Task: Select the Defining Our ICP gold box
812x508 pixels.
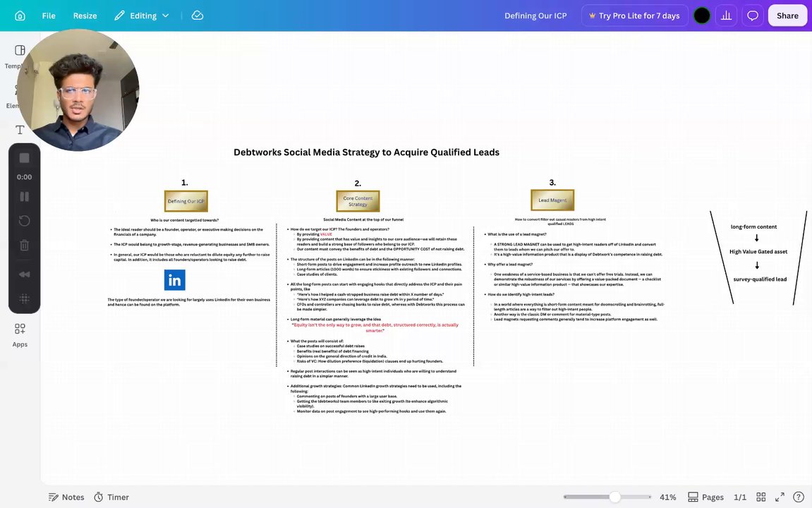Action: 186,201
